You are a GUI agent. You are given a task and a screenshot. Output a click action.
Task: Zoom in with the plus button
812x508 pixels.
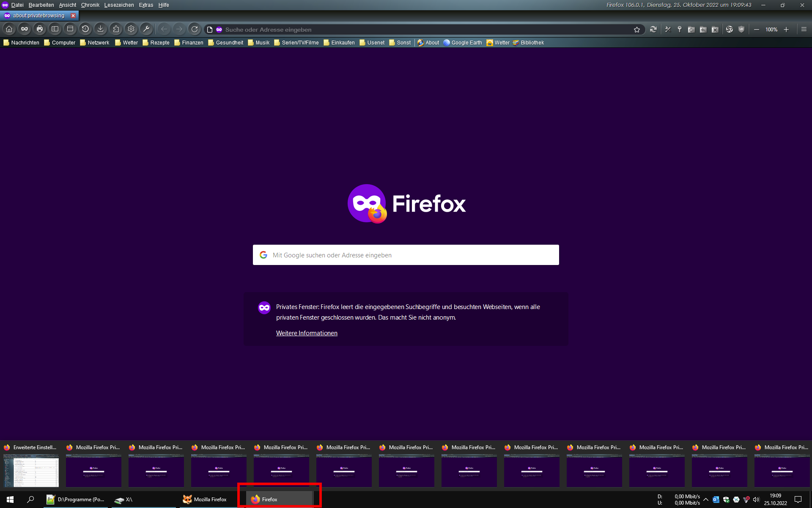point(786,29)
